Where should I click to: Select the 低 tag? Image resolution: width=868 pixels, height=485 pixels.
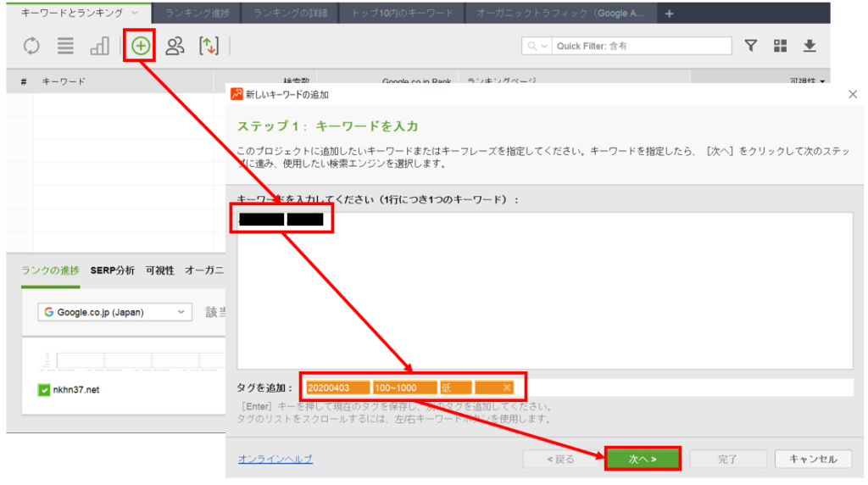[455, 387]
